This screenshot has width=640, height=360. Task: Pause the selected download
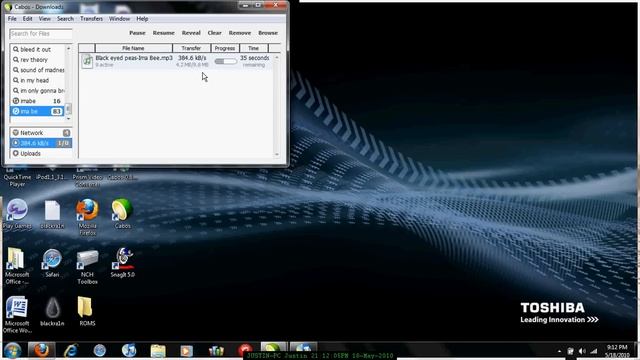(x=137, y=33)
